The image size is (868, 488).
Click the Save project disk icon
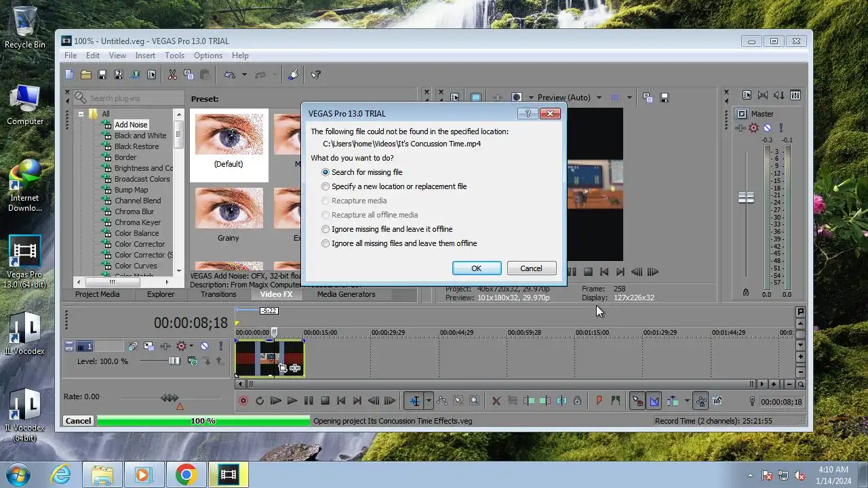click(102, 75)
